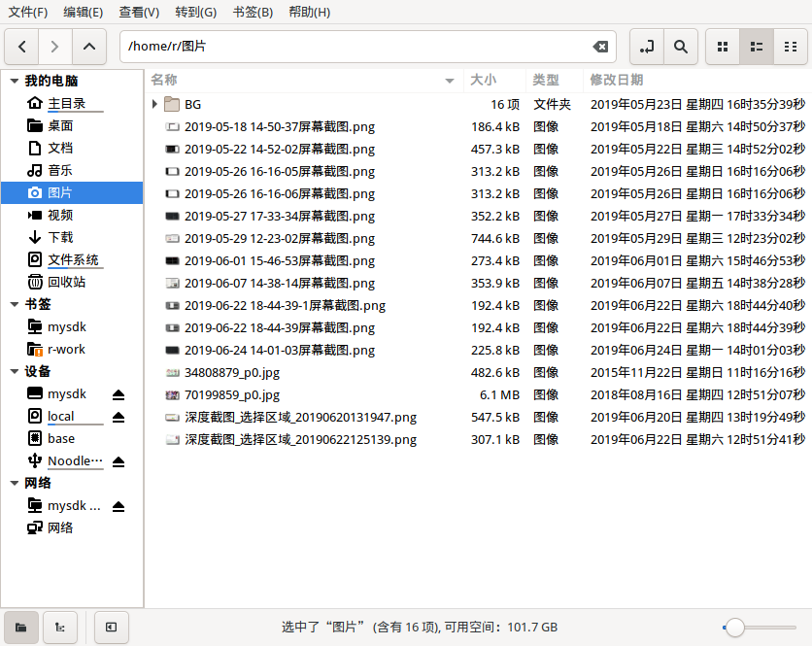Open the file search tool
Image resolution: width=812 pixels, height=646 pixels.
(681, 46)
